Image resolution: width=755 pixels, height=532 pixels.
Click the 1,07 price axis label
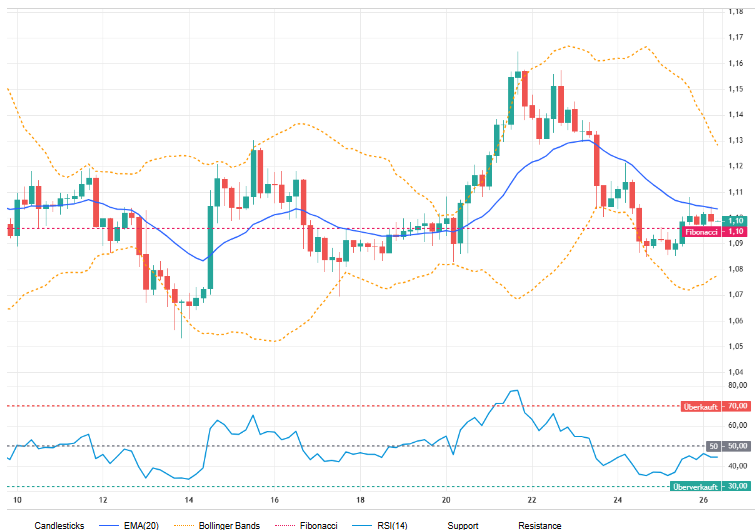point(735,295)
